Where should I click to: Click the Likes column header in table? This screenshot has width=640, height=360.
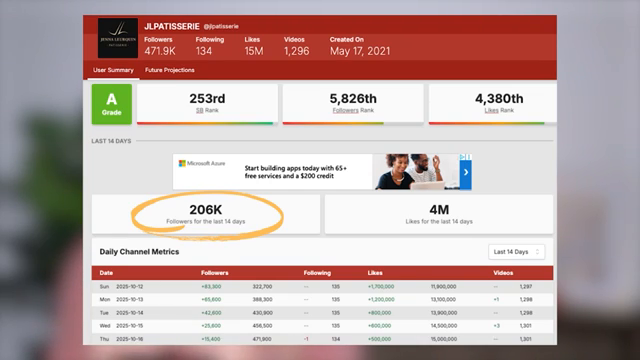pyautogui.click(x=375, y=273)
